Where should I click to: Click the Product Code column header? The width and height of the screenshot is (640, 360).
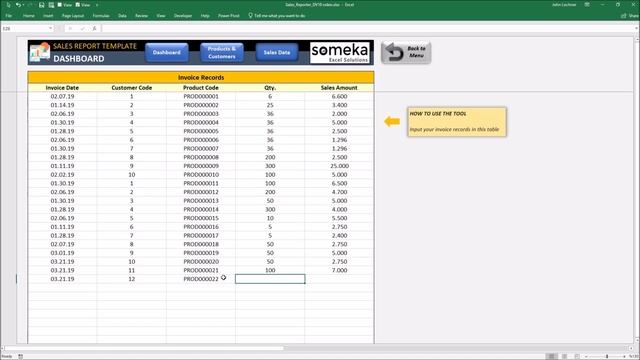click(201, 88)
